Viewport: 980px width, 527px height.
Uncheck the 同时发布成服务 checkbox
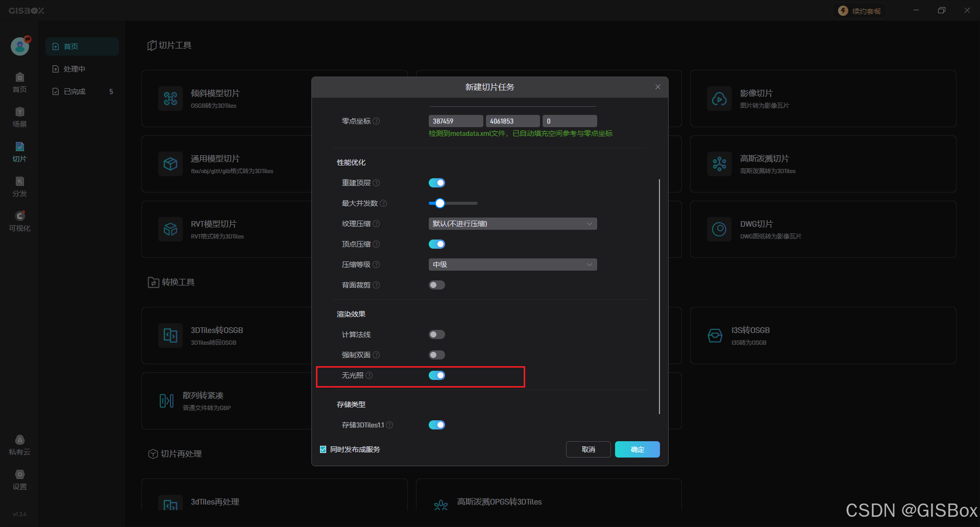(323, 449)
